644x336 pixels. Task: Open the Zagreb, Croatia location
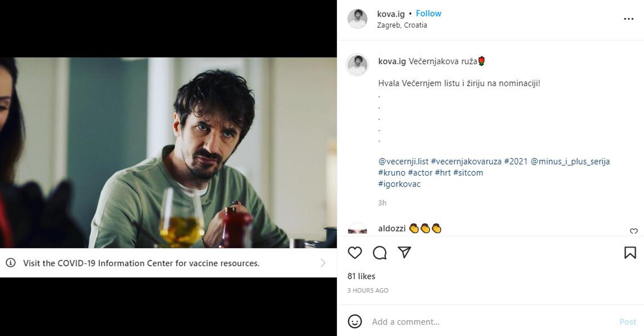tap(402, 25)
